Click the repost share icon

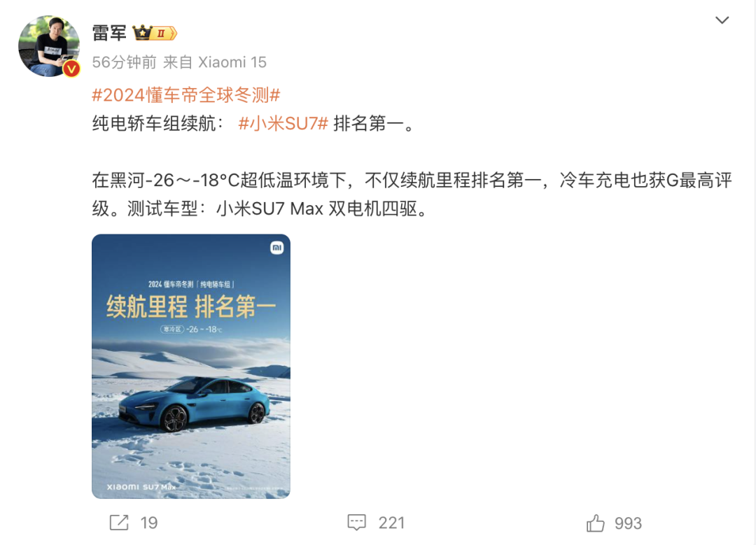click(x=119, y=523)
